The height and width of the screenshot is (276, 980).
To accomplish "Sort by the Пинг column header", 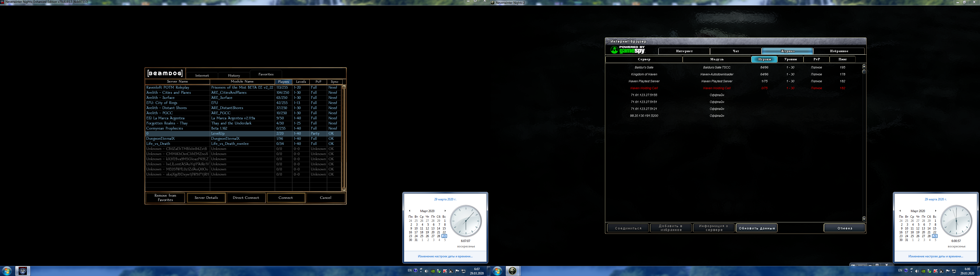I will pos(843,59).
